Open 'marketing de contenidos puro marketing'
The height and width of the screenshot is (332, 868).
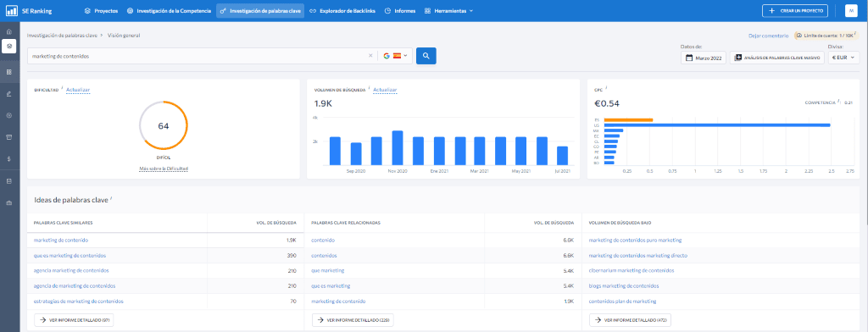point(635,241)
